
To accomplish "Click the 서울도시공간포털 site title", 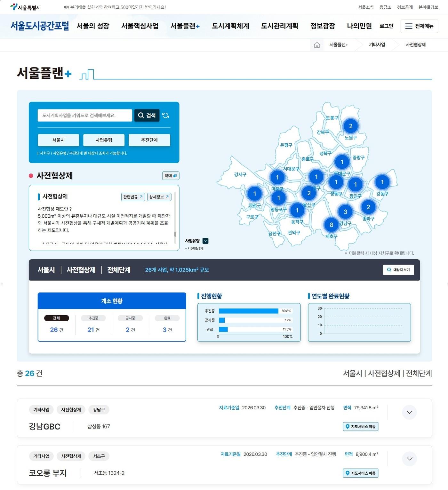I will [x=40, y=26].
